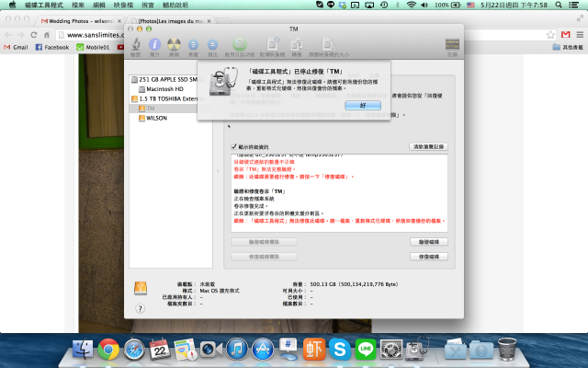Click the help question mark button

click(140, 309)
